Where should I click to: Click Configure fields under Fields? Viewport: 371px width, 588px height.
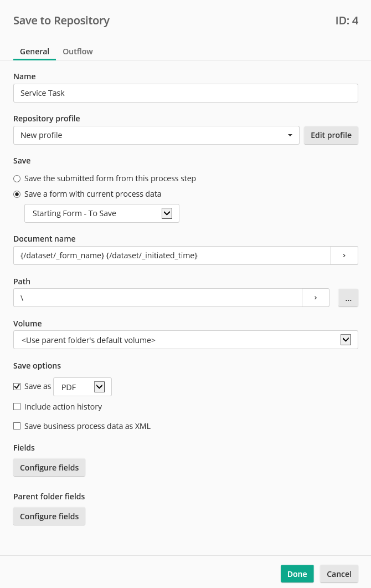point(49,468)
